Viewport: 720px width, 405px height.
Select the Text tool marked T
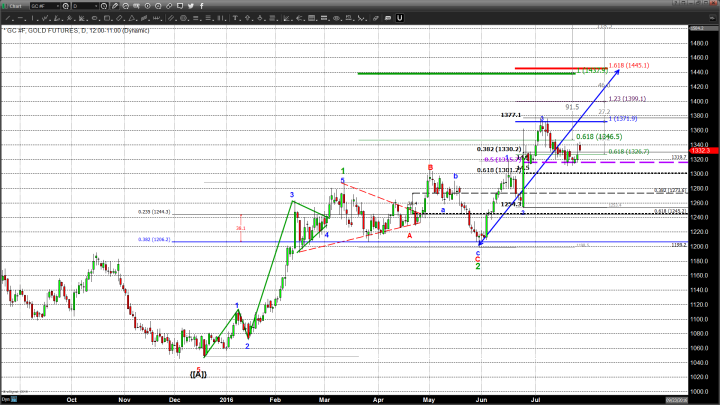point(235,18)
